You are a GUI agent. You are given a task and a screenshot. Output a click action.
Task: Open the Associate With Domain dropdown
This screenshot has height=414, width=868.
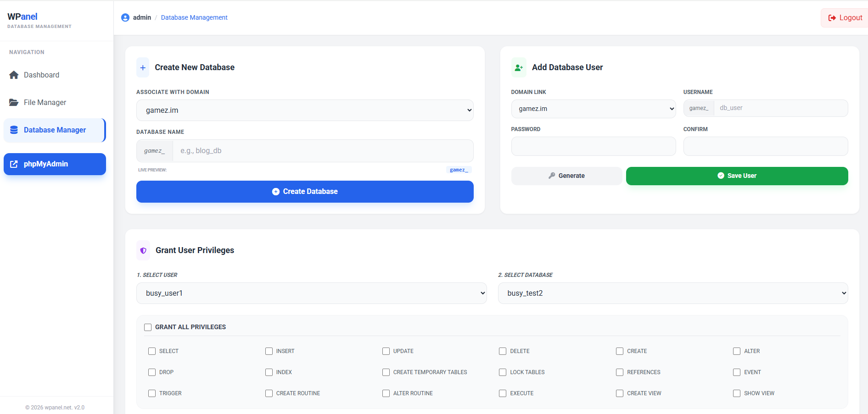pos(305,110)
